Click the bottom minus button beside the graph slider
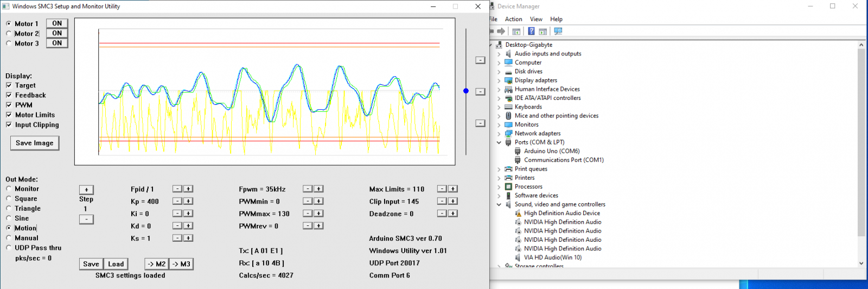868x289 pixels. pos(480,123)
